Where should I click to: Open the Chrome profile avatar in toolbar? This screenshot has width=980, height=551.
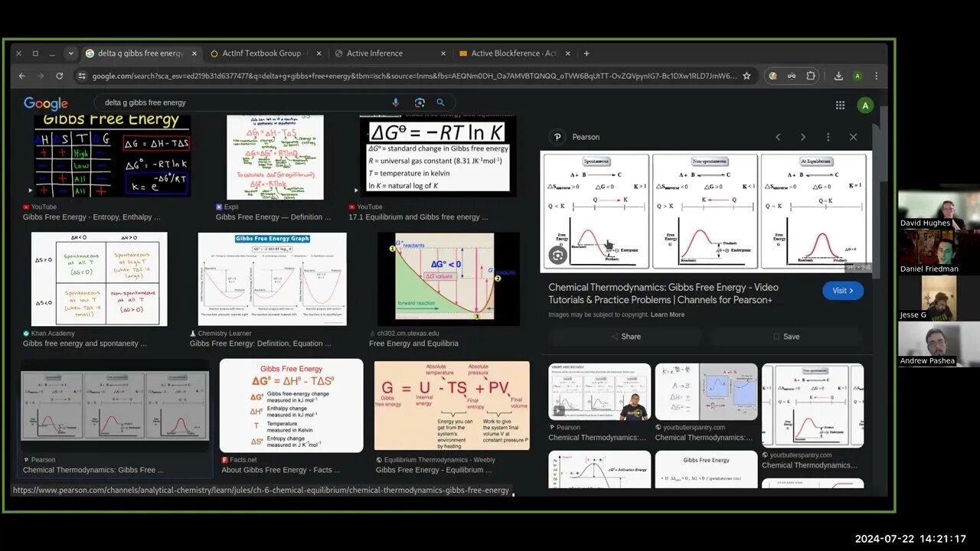pyautogui.click(x=857, y=76)
